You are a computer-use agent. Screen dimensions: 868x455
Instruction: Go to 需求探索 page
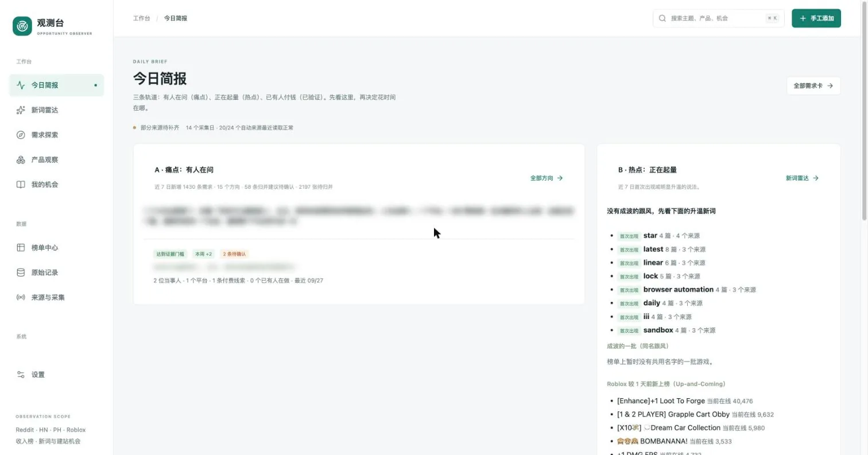(57, 135)
